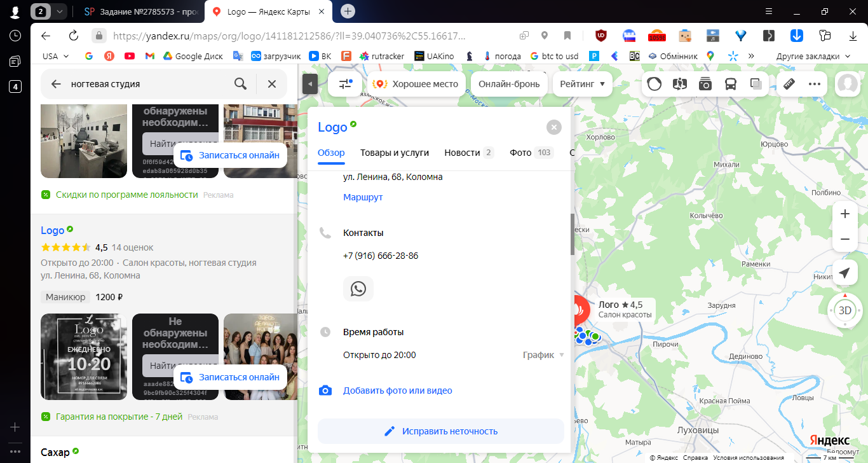Clear the search with the X icon
This screenshot has width=868, height=463.
pyautogui.click(x=272, y=84)
